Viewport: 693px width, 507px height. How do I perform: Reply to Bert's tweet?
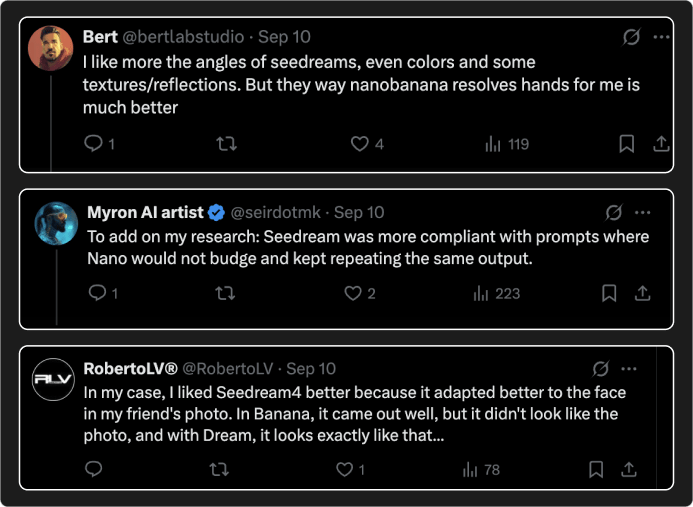(x=93, y=144)
